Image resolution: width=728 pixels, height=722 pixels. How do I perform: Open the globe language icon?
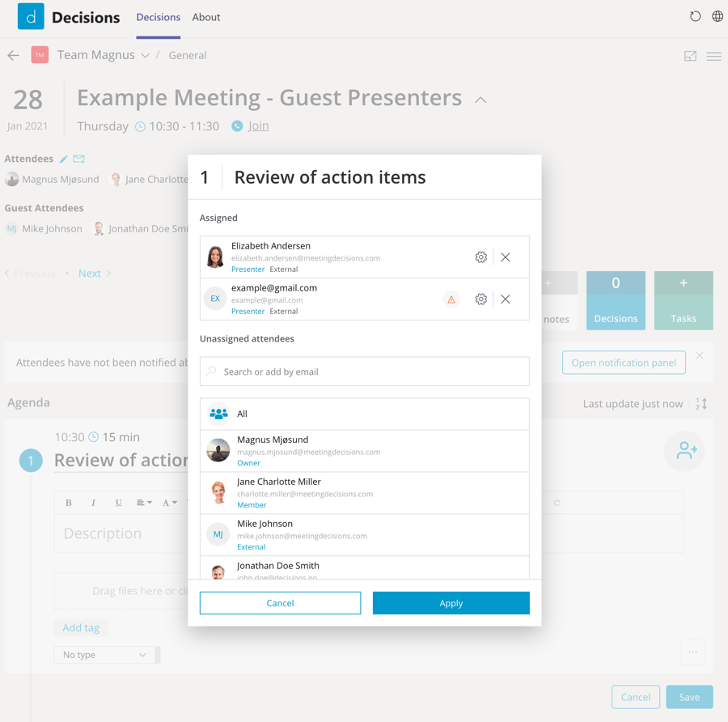coord(717,16)
